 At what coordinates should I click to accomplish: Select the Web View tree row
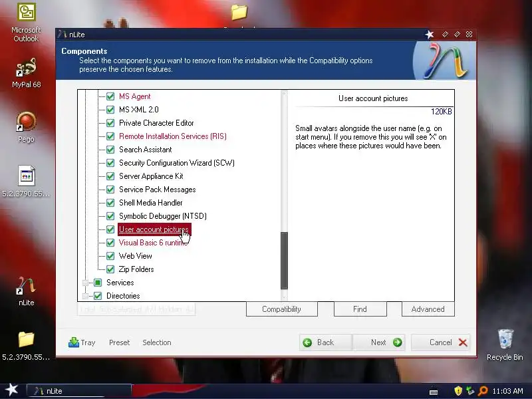point(136,256)
